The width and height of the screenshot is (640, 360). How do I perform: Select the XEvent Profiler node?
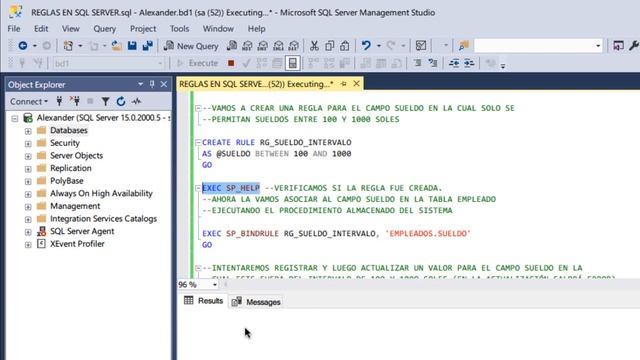77,244
